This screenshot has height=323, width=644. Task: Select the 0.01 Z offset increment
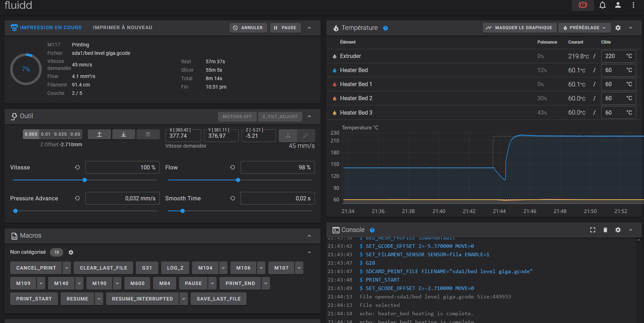click(x=46, y=134)
